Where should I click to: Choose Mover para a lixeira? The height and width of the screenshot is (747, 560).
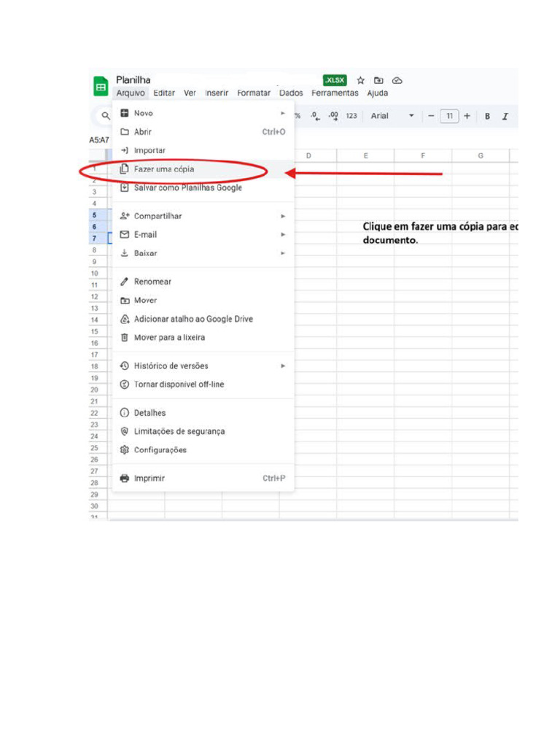[203, 337]
